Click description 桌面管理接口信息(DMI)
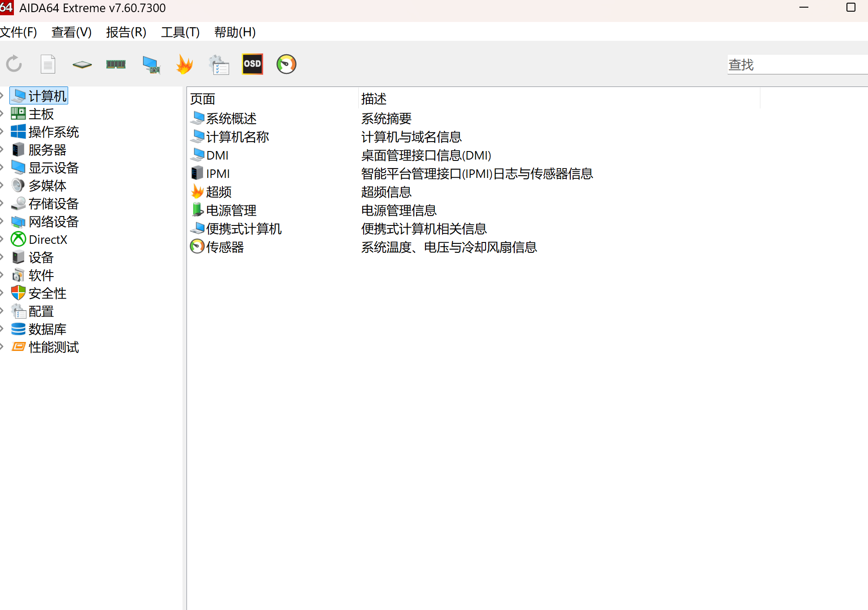The image size is (868, 610). pyautogui.click(x=426, y=155)
